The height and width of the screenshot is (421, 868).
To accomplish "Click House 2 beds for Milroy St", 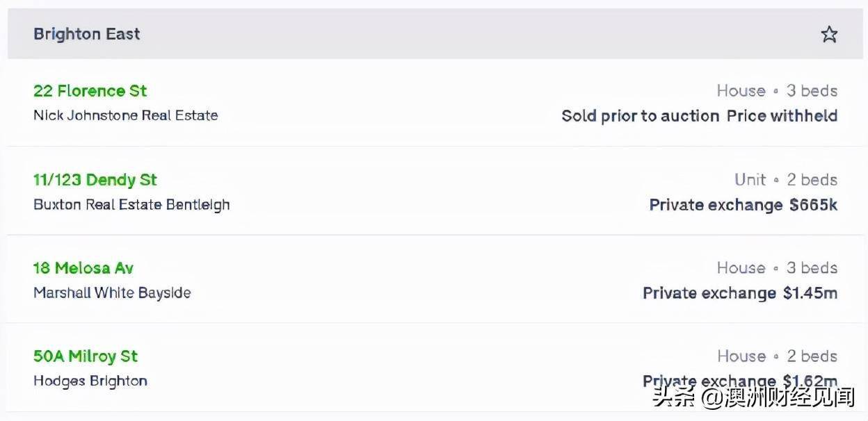I will (x=777, y=356).
